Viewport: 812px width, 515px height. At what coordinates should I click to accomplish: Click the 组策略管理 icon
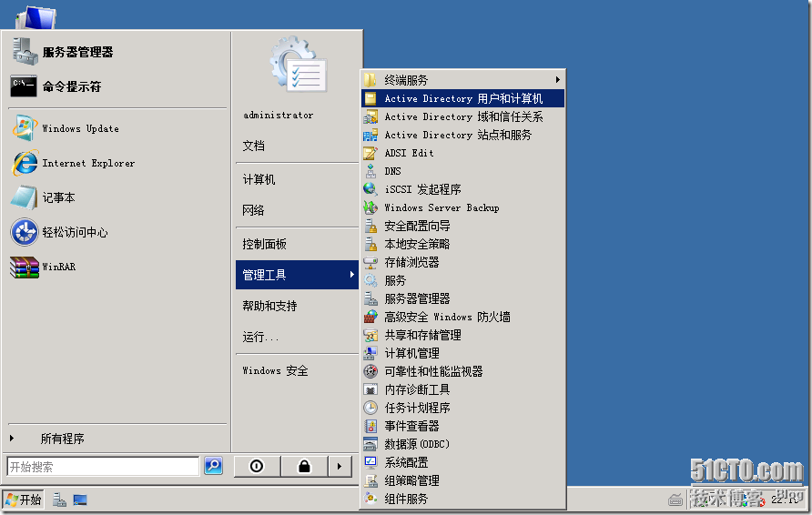370,480
